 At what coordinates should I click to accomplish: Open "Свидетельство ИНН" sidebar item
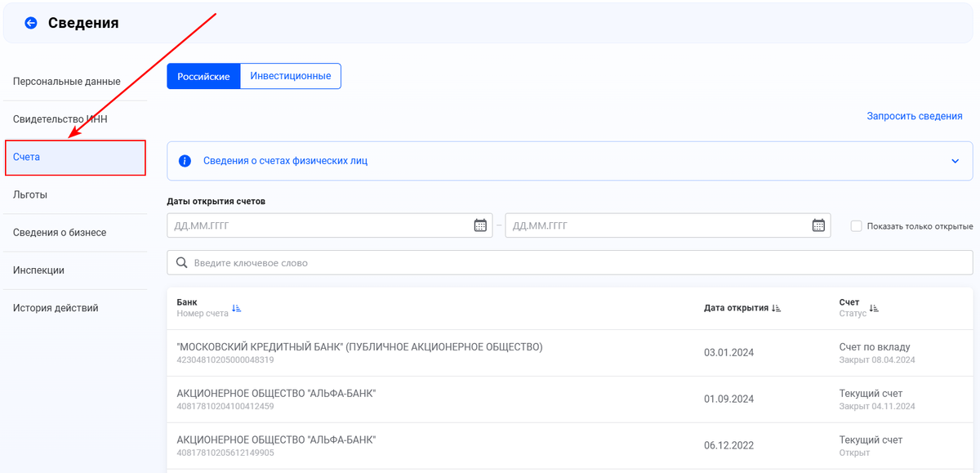tap(60, 119)
